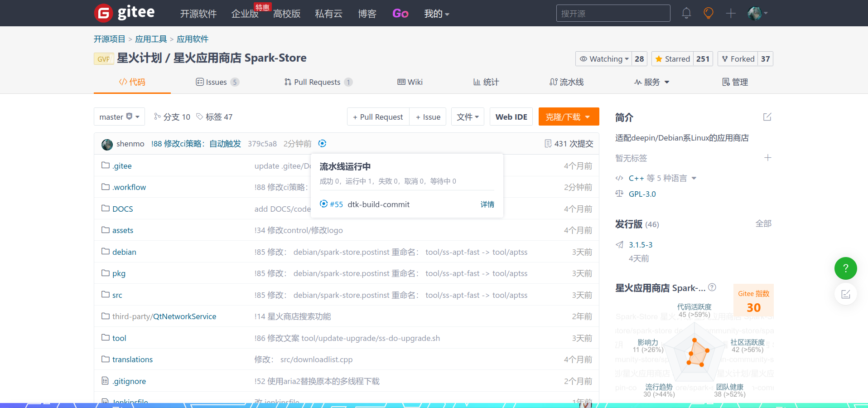Add a tag using the plus next to 暂无标签
This screenshot has width=868, height=408.
(x=768, y=158)
